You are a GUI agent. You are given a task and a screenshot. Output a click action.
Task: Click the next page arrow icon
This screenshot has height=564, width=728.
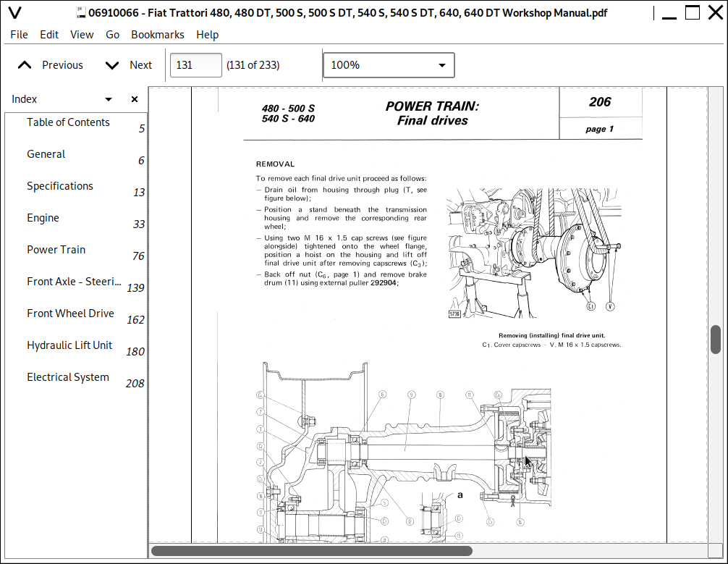pyautogui.click(x=112, y=64)
